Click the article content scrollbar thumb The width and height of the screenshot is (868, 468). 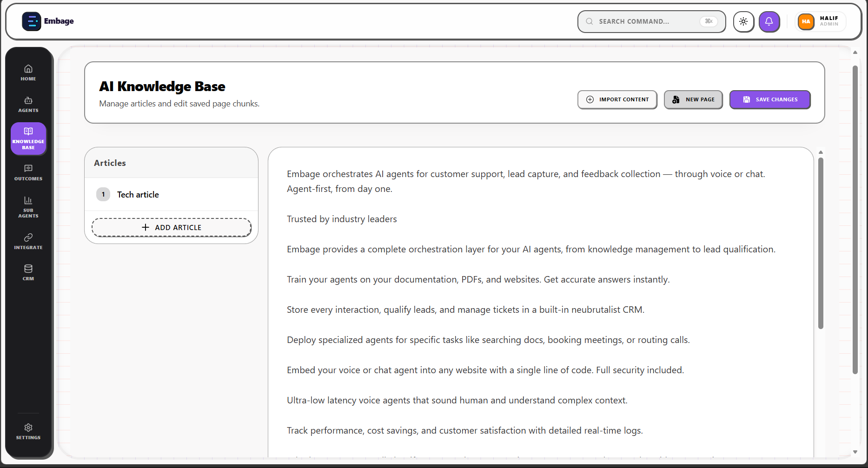coord(821,243)
